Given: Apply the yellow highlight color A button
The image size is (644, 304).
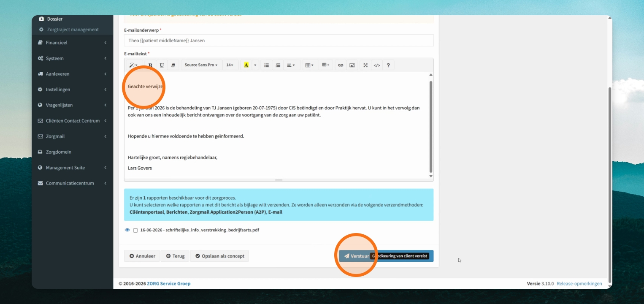Looking at the screenshot, I should [x=246, y=65].
